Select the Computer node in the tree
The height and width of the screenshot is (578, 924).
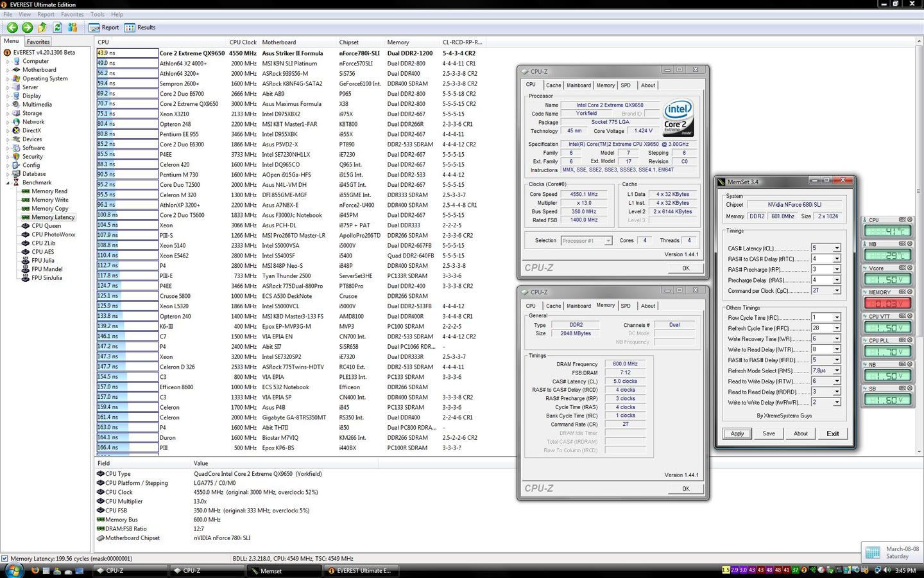pyautogui.click(x=35, y=61)
